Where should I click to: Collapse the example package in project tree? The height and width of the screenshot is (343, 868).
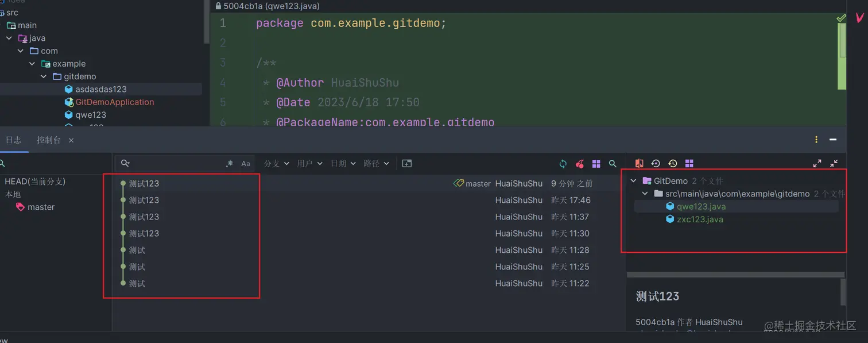coord(32,64)
